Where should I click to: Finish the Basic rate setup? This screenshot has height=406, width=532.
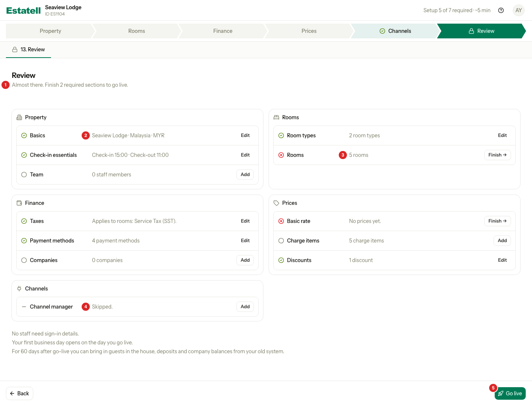pos(498,221)
